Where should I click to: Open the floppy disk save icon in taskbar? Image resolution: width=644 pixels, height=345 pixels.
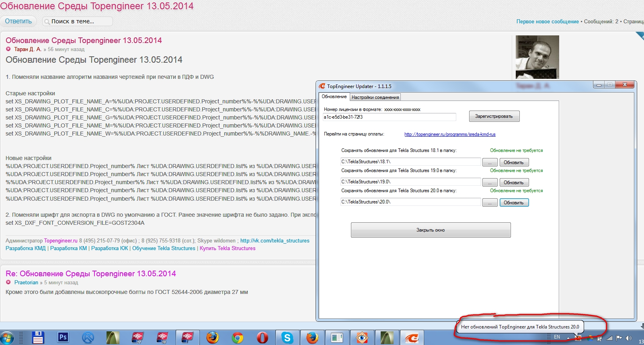(x=38, y=338)
